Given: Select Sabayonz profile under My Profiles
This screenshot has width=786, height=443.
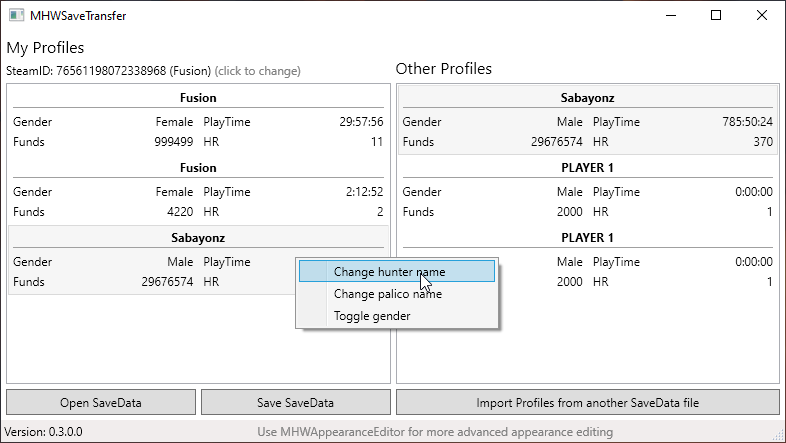Looking at the screenshot, I should (199, 260).
